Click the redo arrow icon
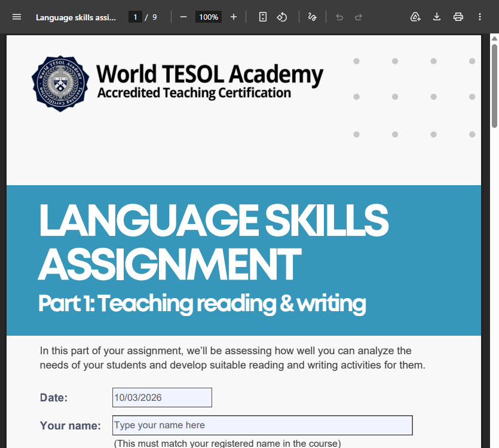499x448 pixels. click(x=359, y=17)
